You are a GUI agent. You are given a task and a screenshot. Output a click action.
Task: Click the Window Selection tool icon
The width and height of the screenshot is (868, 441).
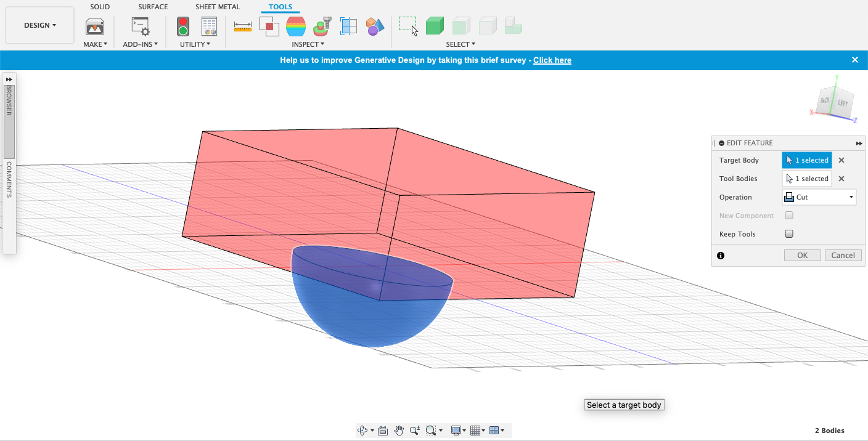tap(408, 26)
